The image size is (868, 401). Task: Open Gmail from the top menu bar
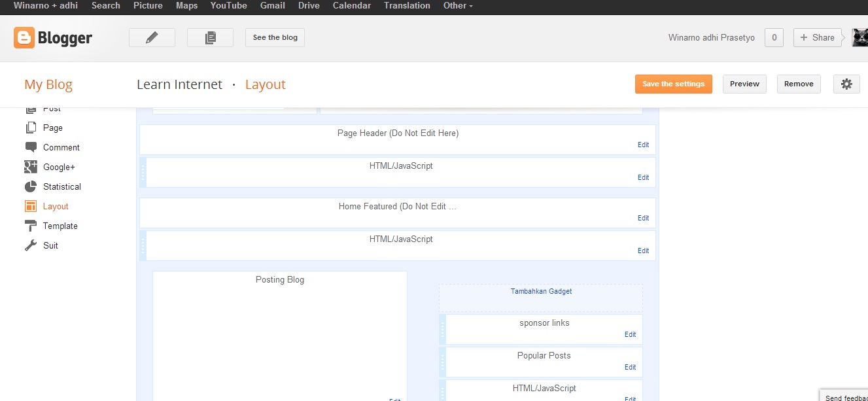(272, 6)
